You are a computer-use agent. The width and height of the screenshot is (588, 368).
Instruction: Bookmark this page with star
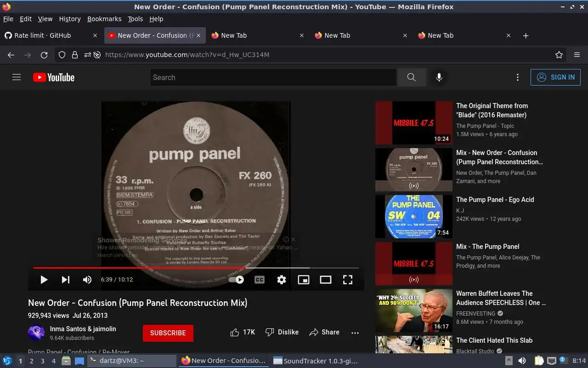[559, 55]
